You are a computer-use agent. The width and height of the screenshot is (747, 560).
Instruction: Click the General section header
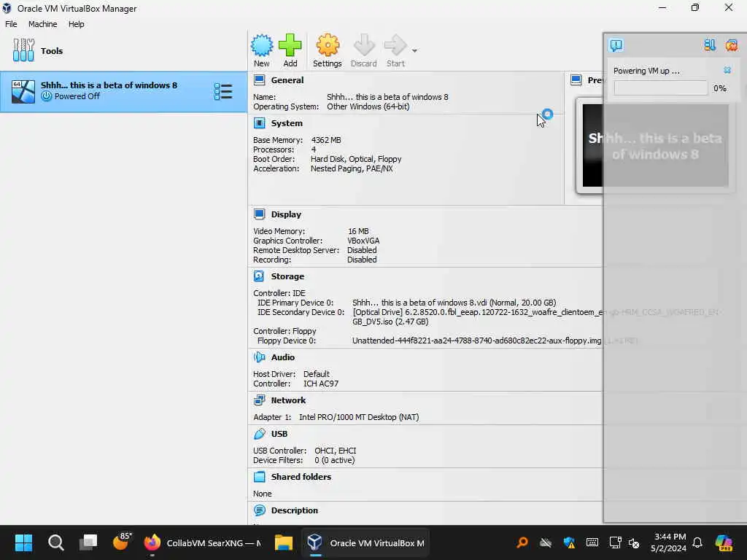287,80
